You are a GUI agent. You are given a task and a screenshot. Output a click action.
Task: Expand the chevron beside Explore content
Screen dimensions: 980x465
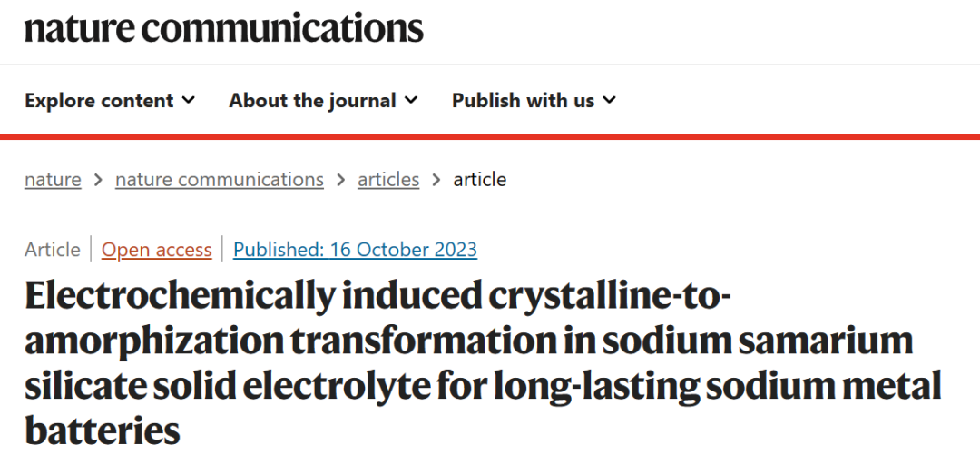(x=190, y=100)
